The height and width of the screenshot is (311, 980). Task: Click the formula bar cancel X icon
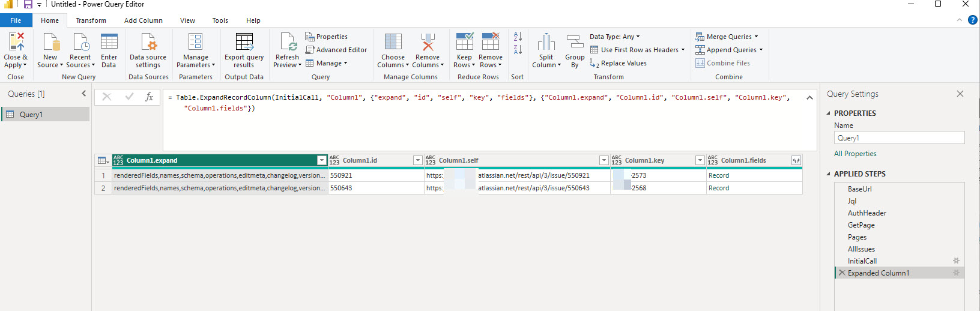pos(107,97)
